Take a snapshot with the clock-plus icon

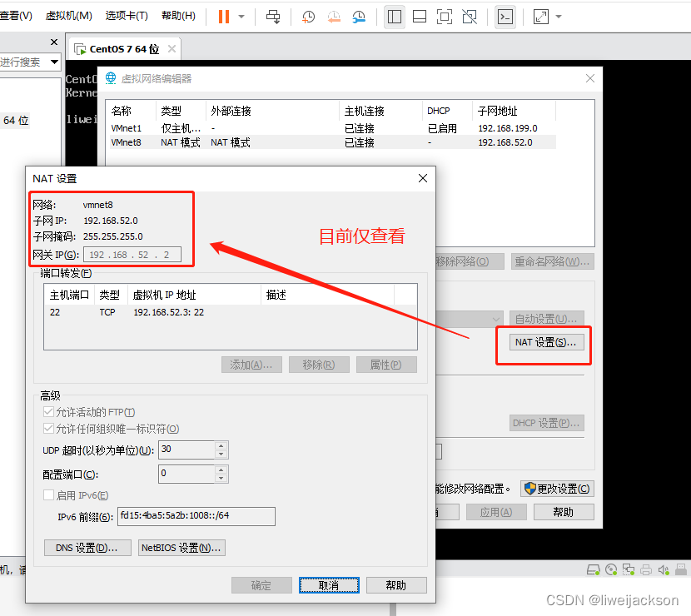click(x=308, y=17)
